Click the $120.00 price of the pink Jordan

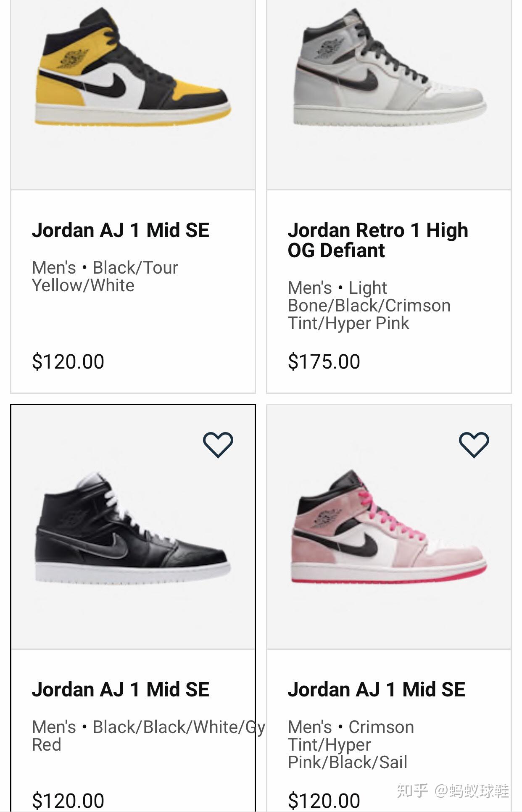click(324, 800)
